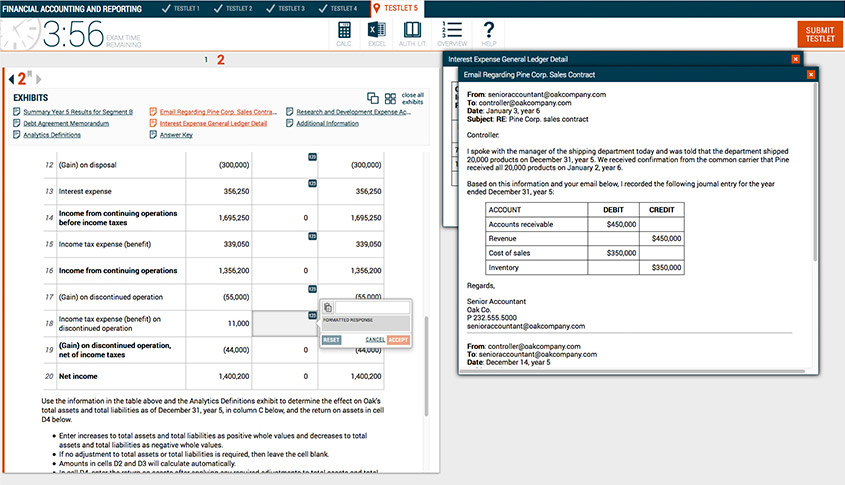Screen dimensions: 845x485
Task: Tile exhibit windows icon
Action: coord(390,98)
